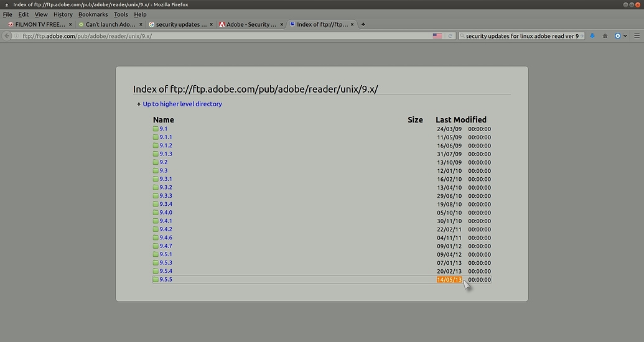Click the search box with security updates query

click(x=522, y=36)
